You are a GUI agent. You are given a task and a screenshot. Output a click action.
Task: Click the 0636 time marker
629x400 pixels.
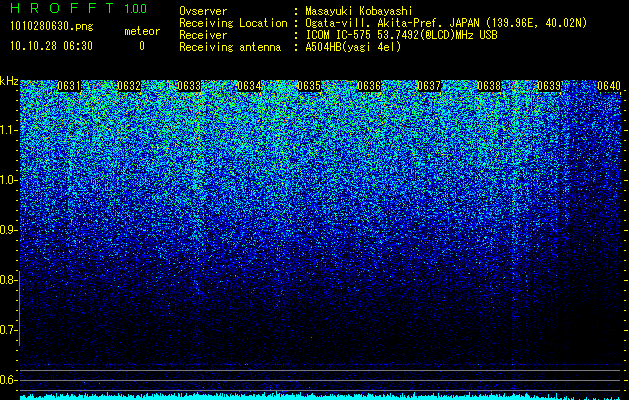coord(369,86)
